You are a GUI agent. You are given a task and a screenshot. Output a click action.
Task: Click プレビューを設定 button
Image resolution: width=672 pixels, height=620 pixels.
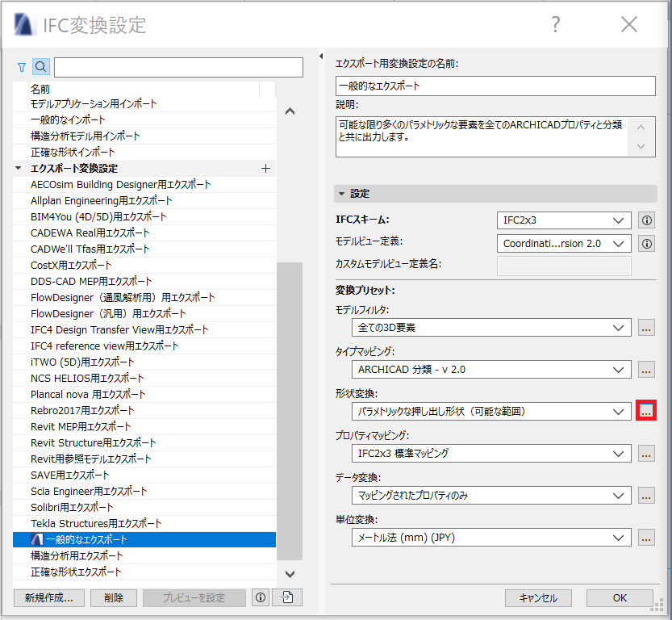[194, 597]
